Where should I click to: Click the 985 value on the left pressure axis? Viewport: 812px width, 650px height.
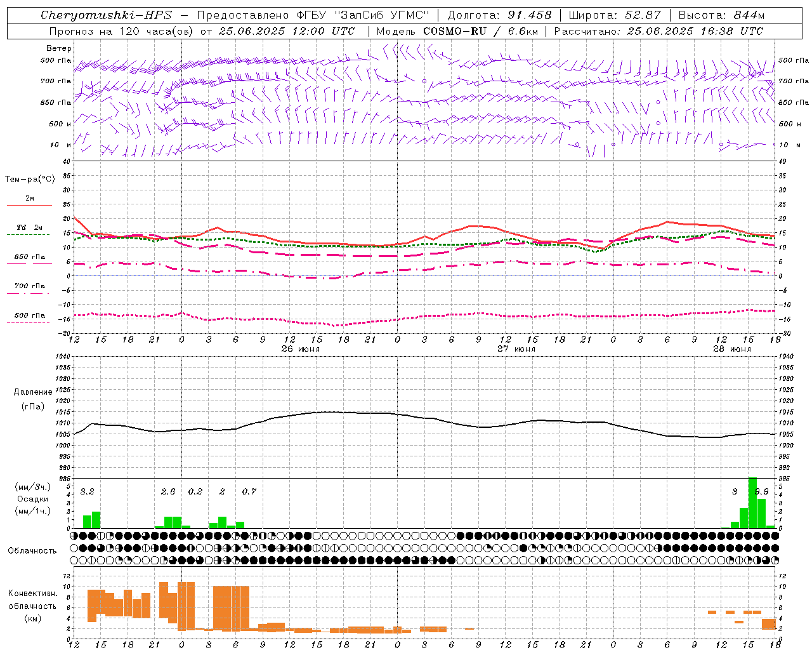tap(65, 479)
